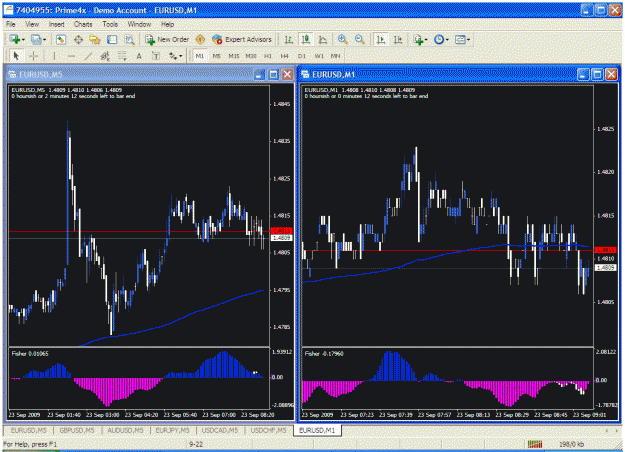Switch to EURJPY,M5 chart tab
The height and width of the screenshot is (452, 625).
coord(172,430)
